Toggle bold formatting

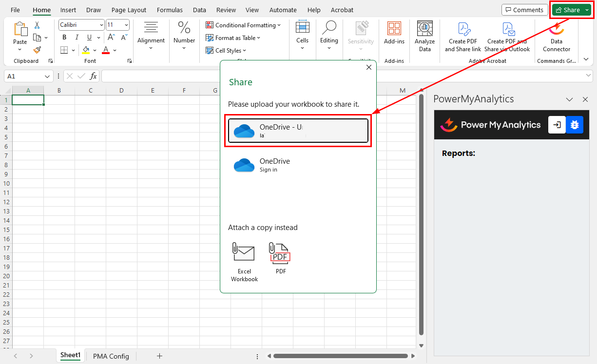point(64,38)
